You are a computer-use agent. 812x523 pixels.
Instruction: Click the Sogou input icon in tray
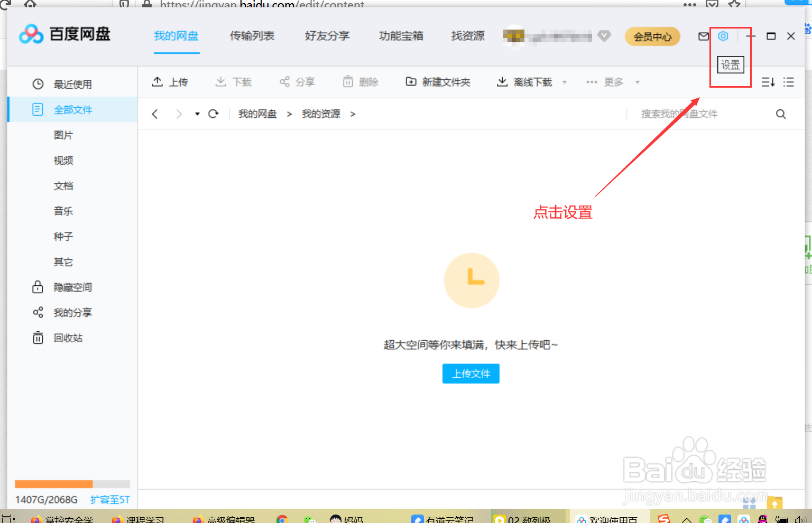[x=664, y=518]
